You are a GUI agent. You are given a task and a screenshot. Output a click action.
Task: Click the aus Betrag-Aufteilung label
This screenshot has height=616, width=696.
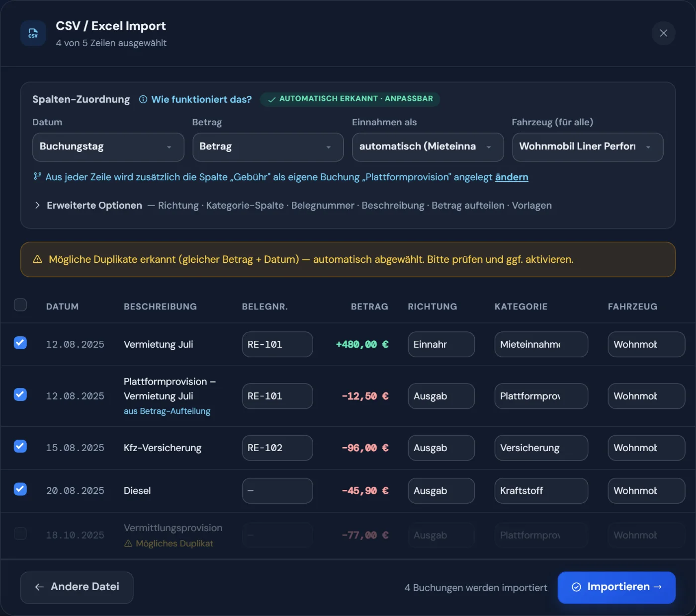(x=167, y=411)
